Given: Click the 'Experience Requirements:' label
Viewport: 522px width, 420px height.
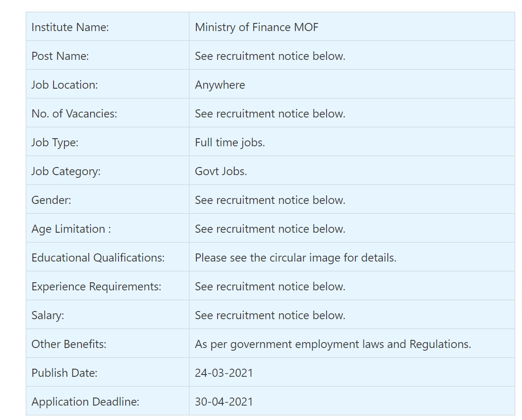Looking at the screenshot, I should pyautogui.click(x=96, y=287).
